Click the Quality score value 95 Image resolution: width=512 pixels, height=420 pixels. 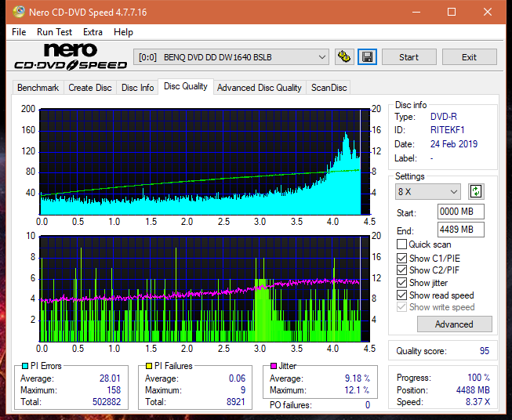[485, 351]
